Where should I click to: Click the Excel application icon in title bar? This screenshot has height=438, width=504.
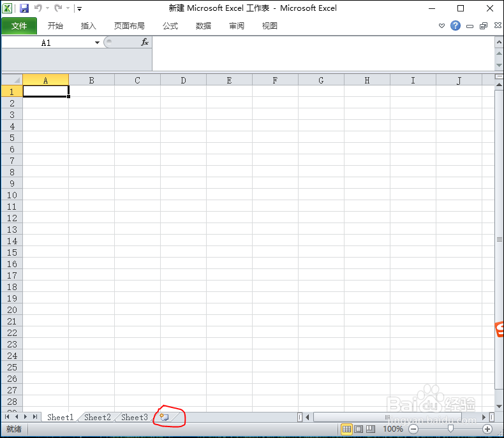tap(8, 8)
